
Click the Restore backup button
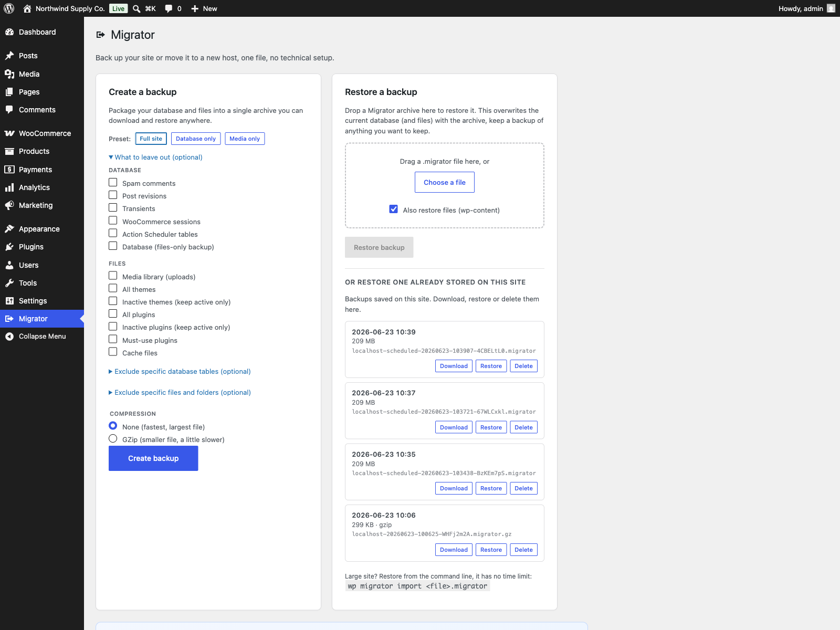click(x=379, y=247)
